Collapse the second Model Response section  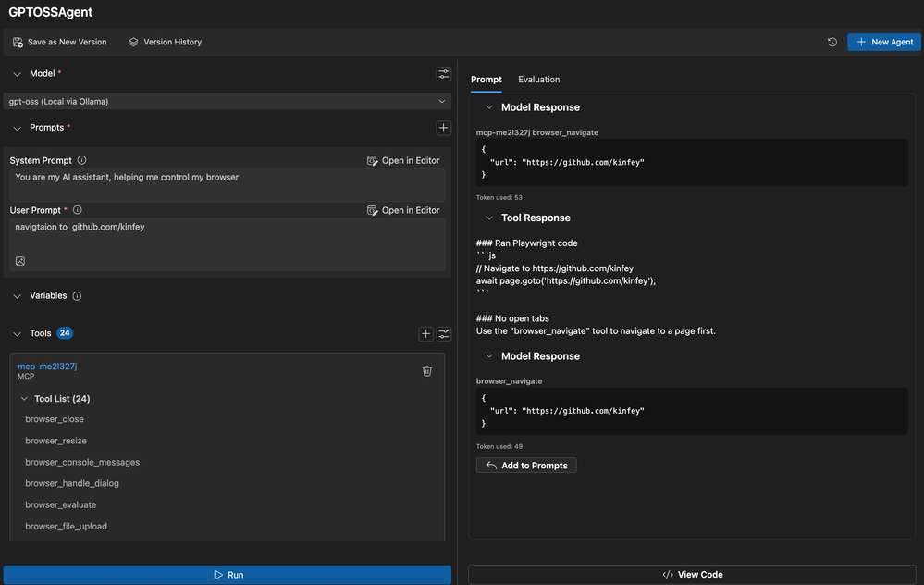(489, 356)
